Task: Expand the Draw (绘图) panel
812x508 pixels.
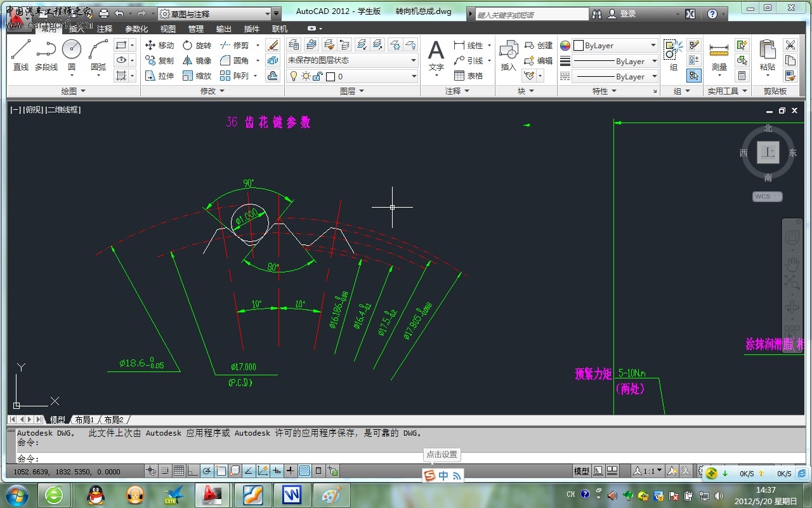Action: pyautogui.click(x=73, y=91)
